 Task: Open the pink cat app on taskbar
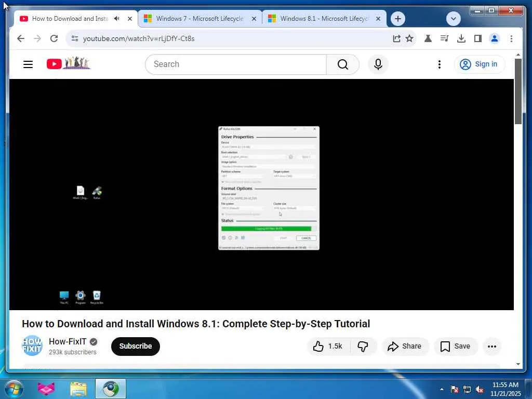(46, 389)
